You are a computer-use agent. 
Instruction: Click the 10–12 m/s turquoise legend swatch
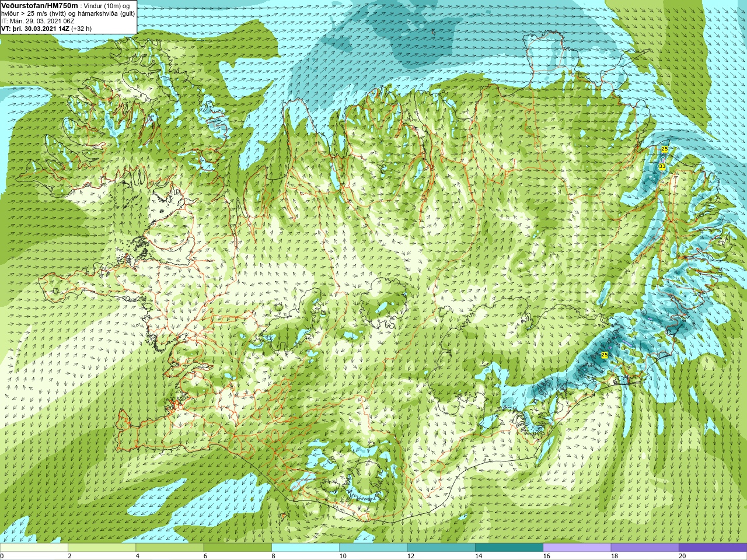(373, 548)
